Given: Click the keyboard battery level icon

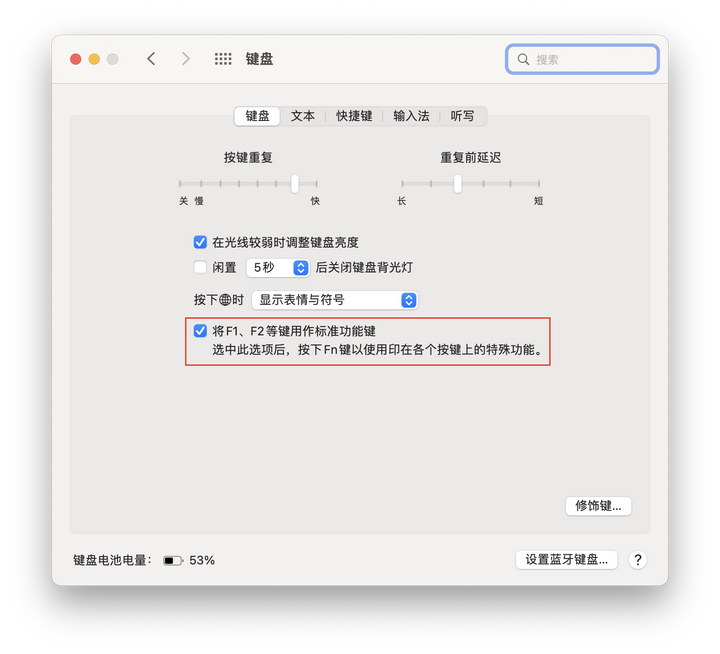Looking at the screenshot, I should point(173,560).
